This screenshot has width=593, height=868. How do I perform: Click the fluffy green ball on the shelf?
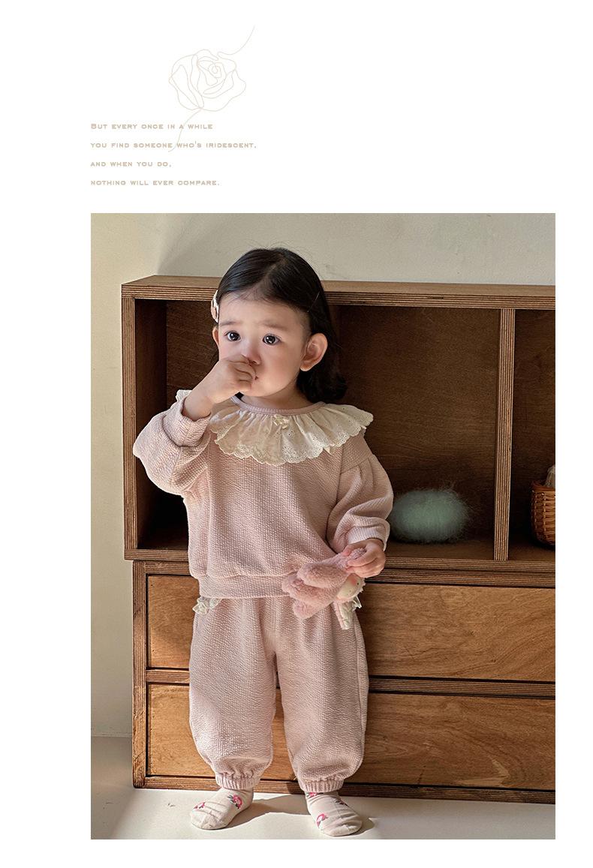[429, 515]
